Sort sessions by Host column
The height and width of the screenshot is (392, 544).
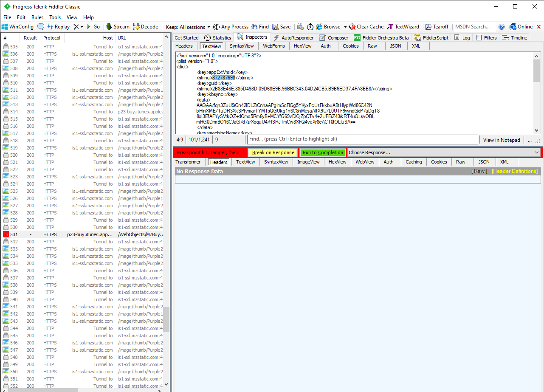pos(90,38)
